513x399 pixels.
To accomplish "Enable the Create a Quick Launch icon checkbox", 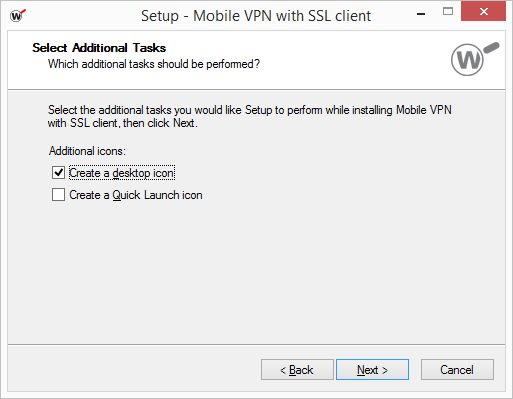I will 58,195.
